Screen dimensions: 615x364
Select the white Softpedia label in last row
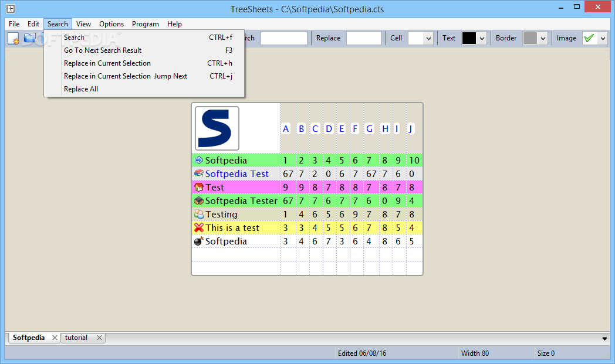(236, 241)
